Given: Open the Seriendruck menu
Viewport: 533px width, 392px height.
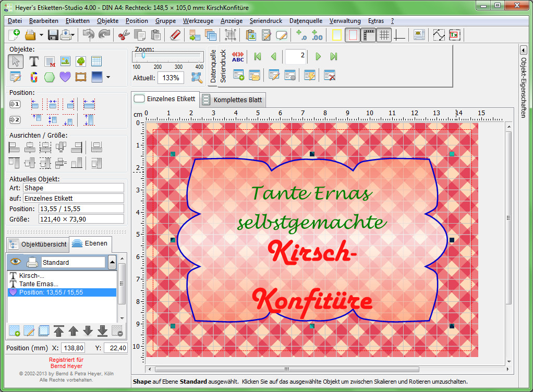Looking at the screenshot, I should 266,21.
